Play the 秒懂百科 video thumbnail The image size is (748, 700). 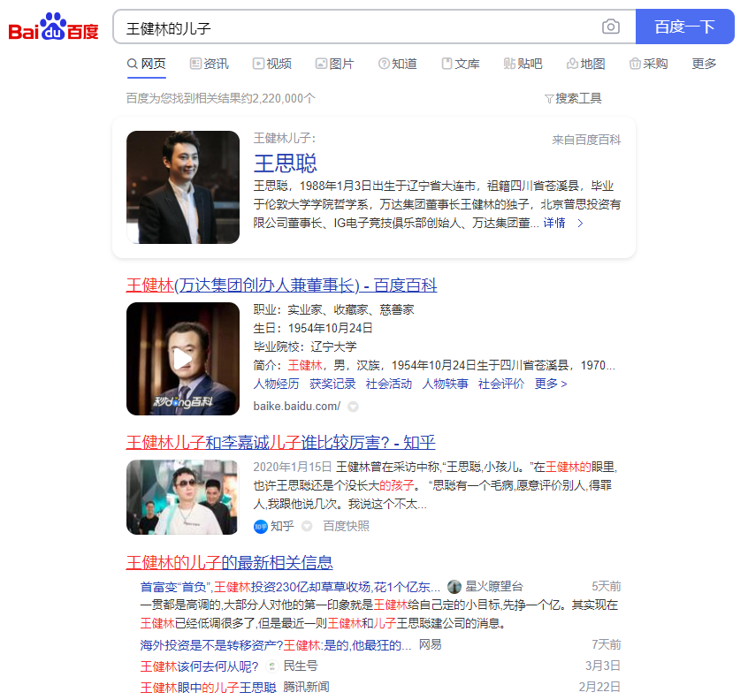pos(183,359)
